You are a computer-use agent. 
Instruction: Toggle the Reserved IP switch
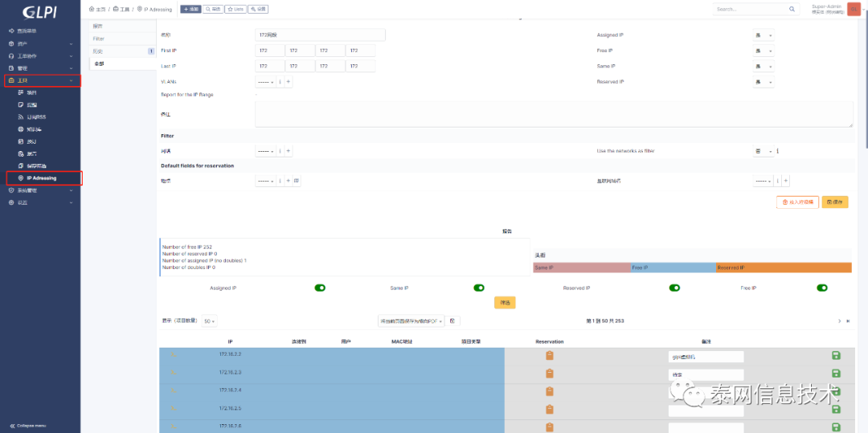click(674, 288)
